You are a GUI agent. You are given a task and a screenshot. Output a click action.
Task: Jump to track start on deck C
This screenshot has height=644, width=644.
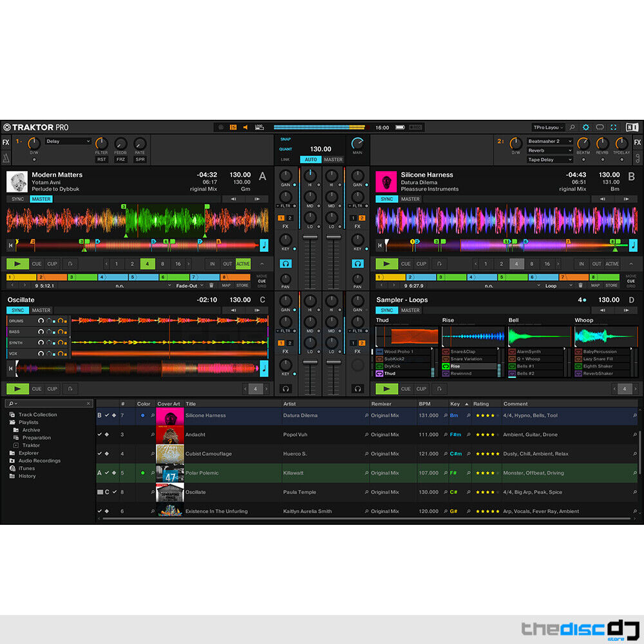(11, 368)
